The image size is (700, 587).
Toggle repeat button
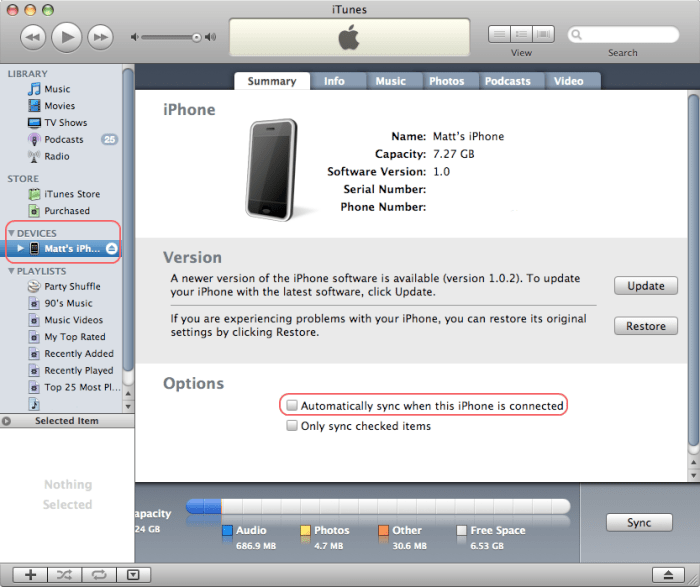(x=99, y=575)
